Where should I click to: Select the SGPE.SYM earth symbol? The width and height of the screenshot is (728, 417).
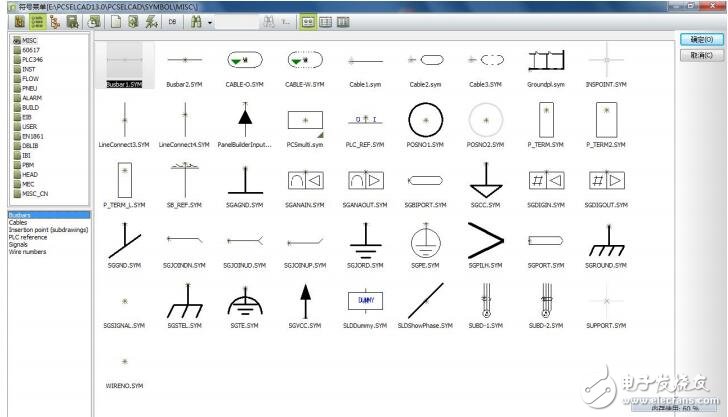(x=424, y=241)
